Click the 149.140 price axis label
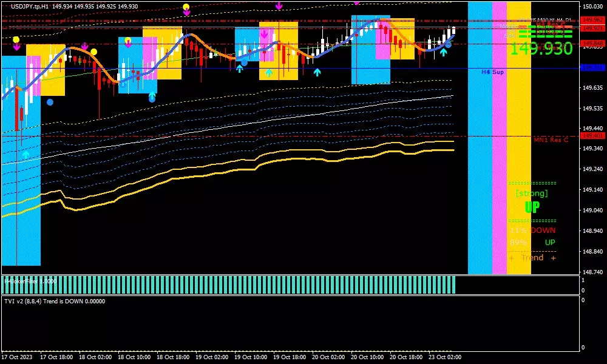The height and width of the screenshot is (364, 607). click(592, 190)
